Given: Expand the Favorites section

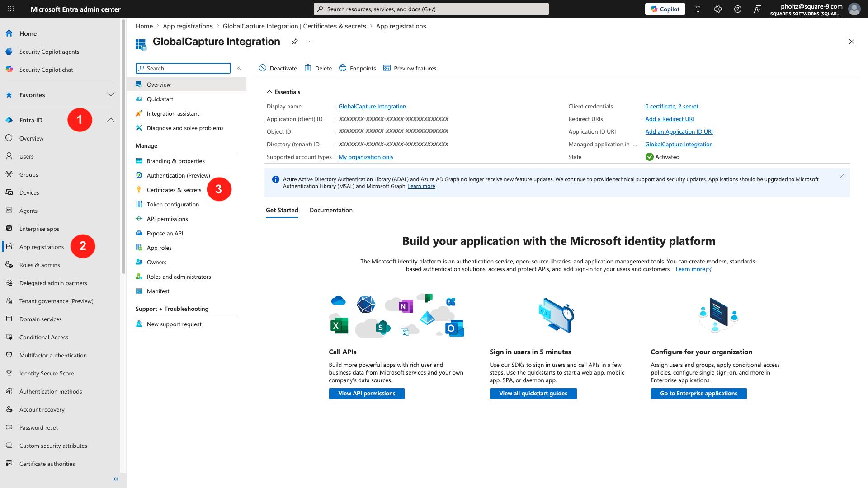Looking at the screenshot, I should click(111, 94).
